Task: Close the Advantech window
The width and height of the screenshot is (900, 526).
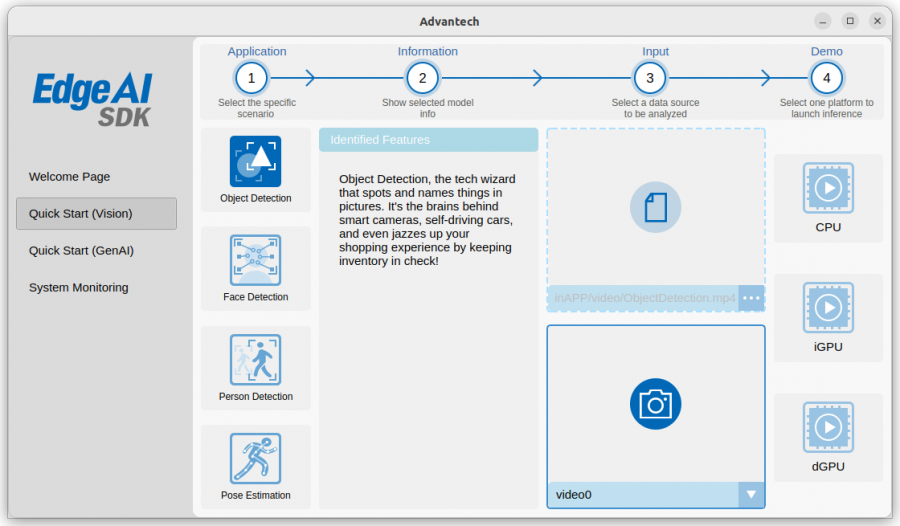Action: [877, 21]
